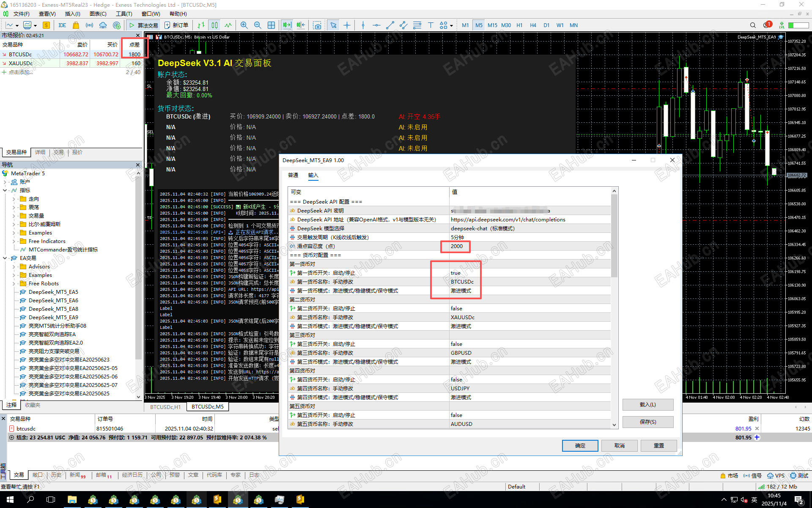The image size is (812, 508).
Task: Select the M1 timeframe
Action: coord(465,25)
